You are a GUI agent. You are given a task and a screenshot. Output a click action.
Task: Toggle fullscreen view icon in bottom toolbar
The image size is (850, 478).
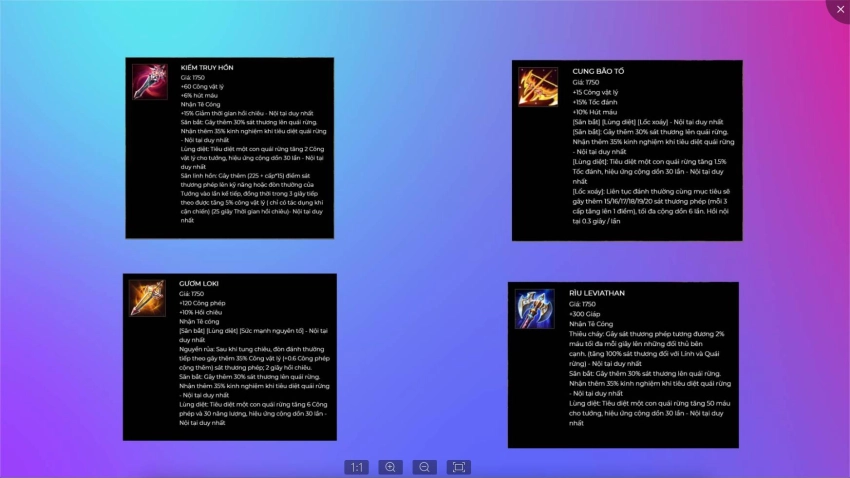coord(459,467)
